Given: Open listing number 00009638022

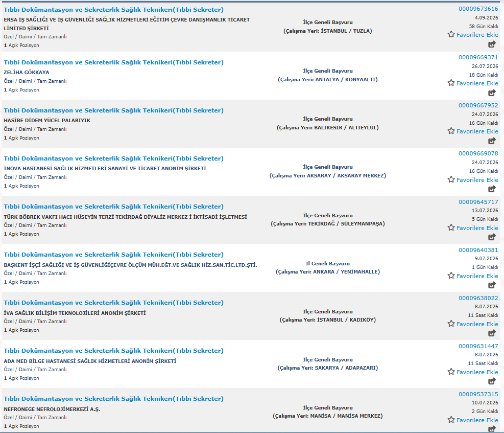Looking at the screenshot, I should [x=478, y=298].
